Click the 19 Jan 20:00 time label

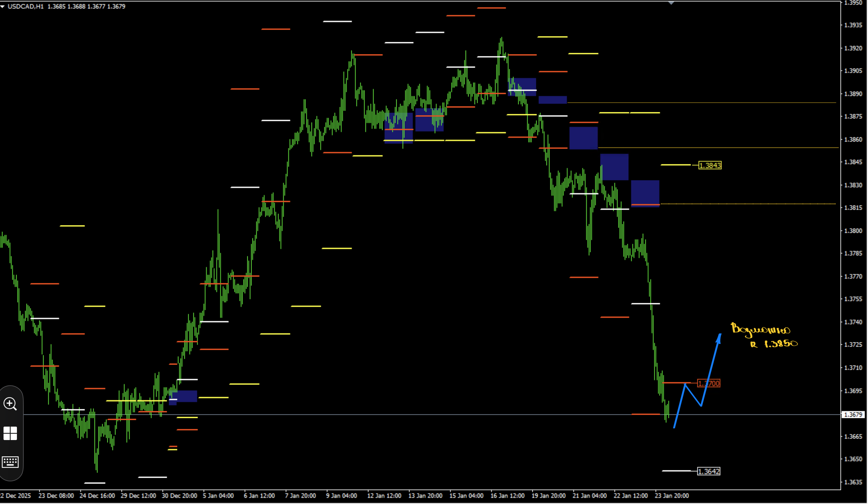click(x=548, y=496)
